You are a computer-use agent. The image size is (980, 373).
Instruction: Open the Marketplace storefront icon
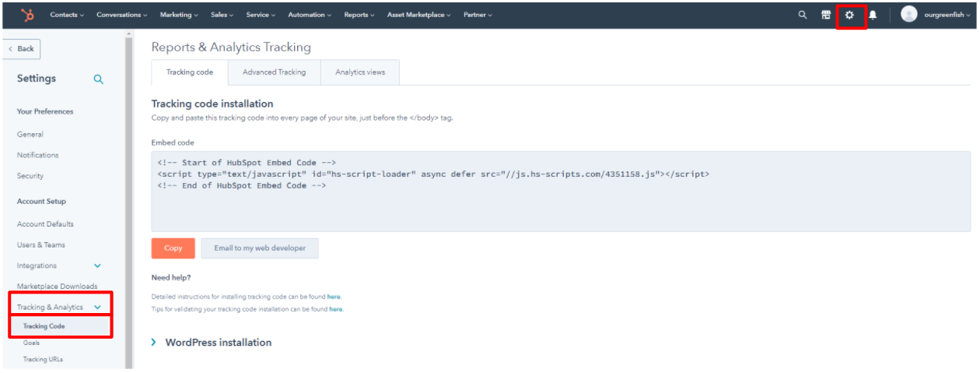tap(826, 15)
